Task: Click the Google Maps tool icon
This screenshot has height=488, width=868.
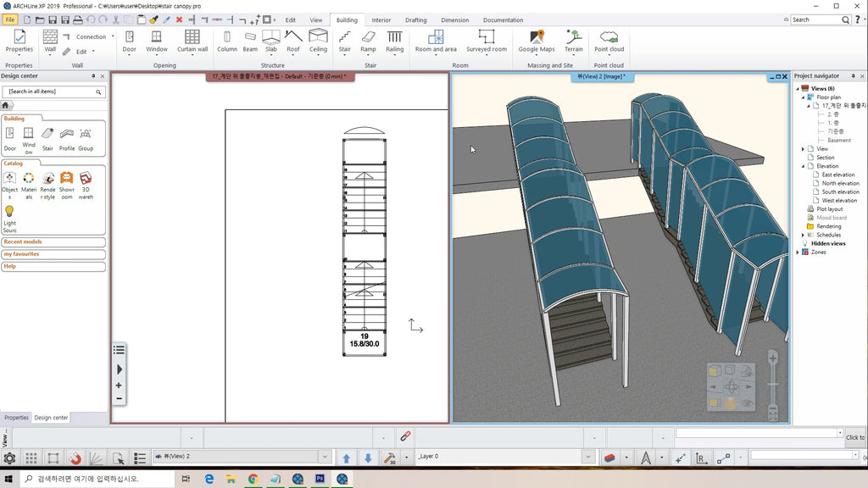Action: pos(536,37)
